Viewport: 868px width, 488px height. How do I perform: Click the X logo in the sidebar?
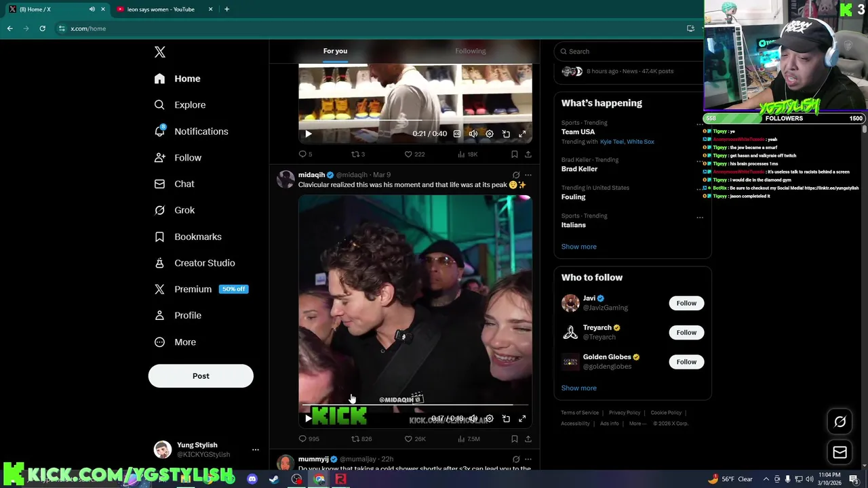160,52
